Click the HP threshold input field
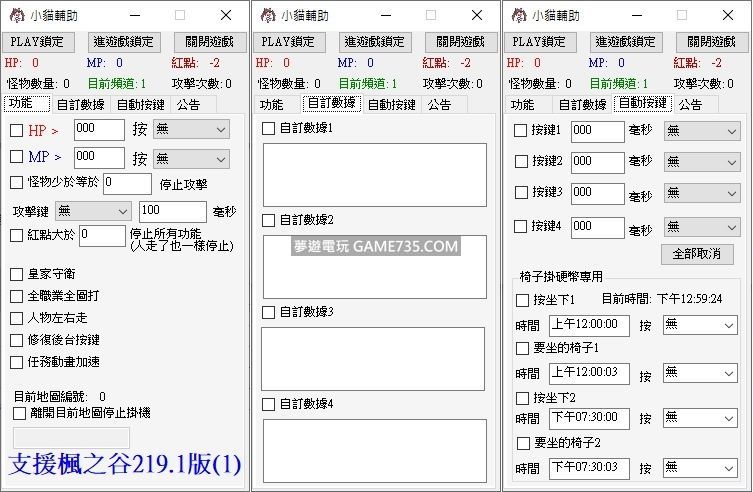The image size is (753, 492). 99,130
